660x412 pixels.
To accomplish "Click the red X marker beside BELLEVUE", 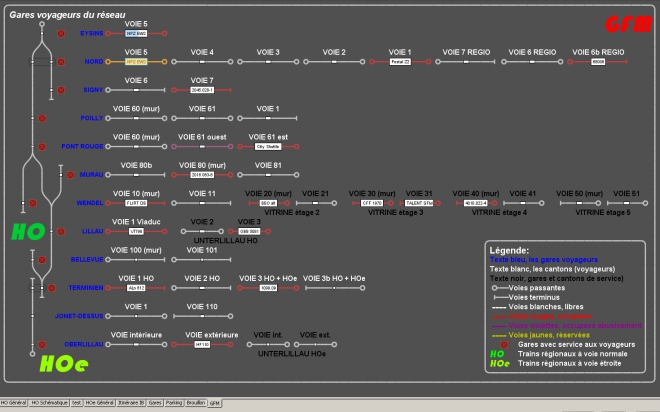I will tap(42, 260).
